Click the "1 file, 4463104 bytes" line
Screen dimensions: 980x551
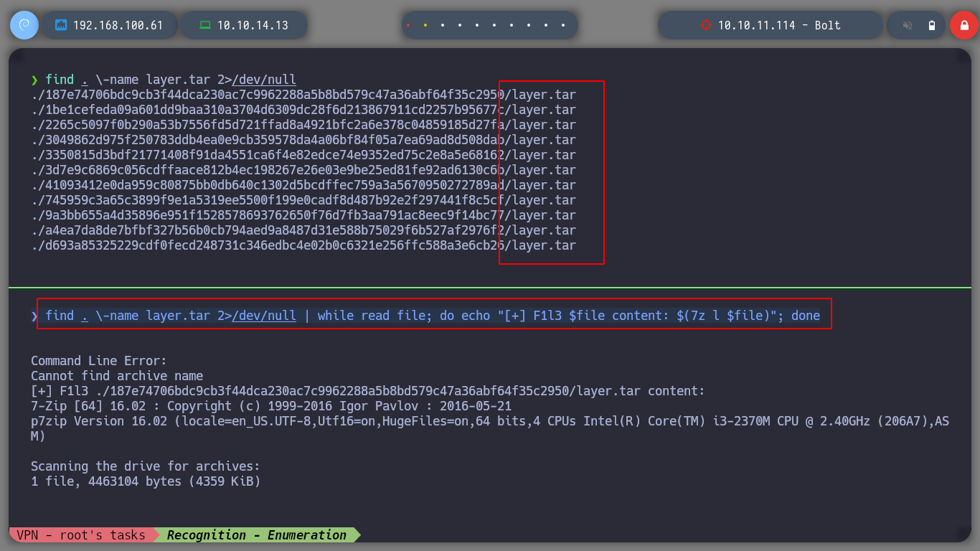click(146, 481)
